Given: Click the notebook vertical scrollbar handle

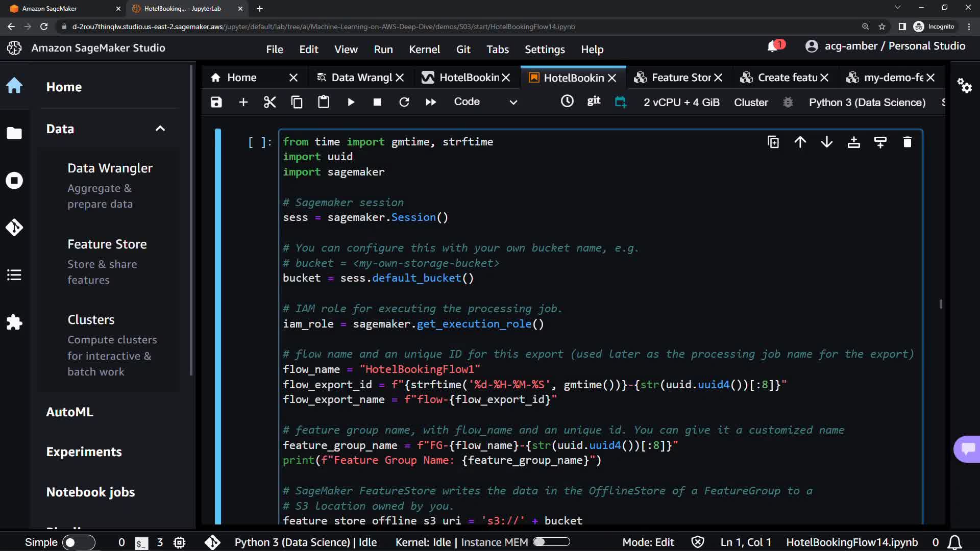Looking at the screenshot, I should tap(940, 304).
